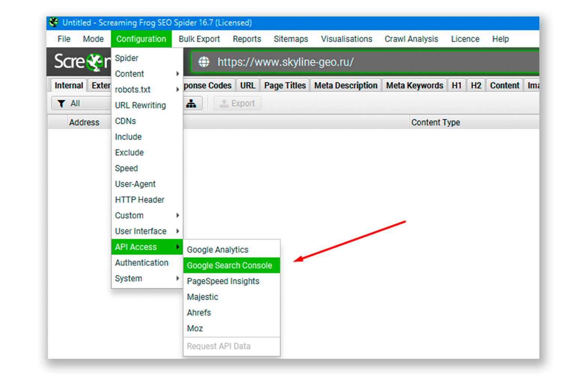Screen dimensions: 588x376
Task: Select Spider in Configuration menu
Action: 147,58
